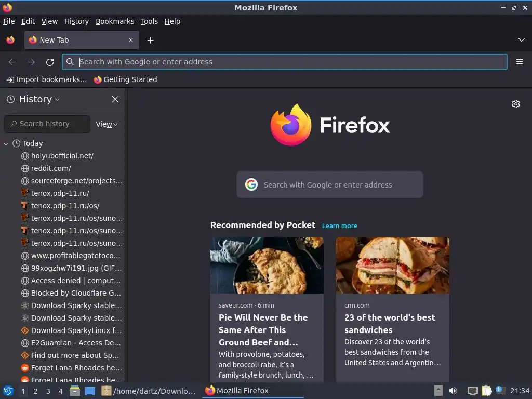Click the show desktop taskbar icon
This screenshot has height=399, width=532.
tap(90, 391)
